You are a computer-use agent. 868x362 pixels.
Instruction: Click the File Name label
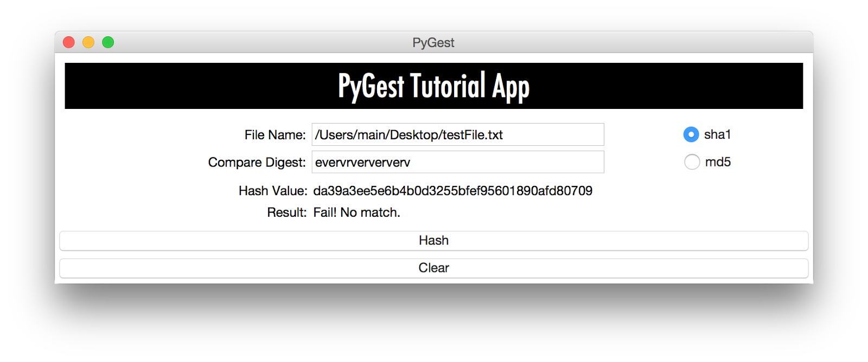coord(275,135)
